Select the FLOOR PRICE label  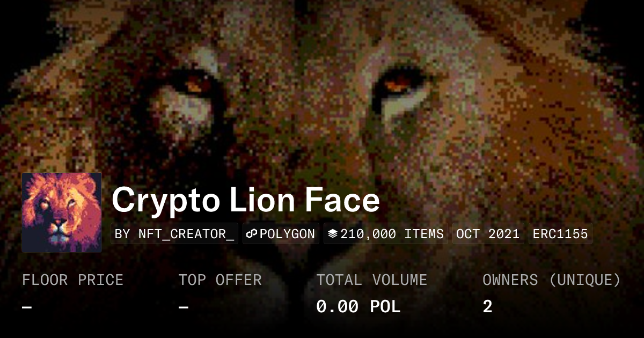coord(72,280)
